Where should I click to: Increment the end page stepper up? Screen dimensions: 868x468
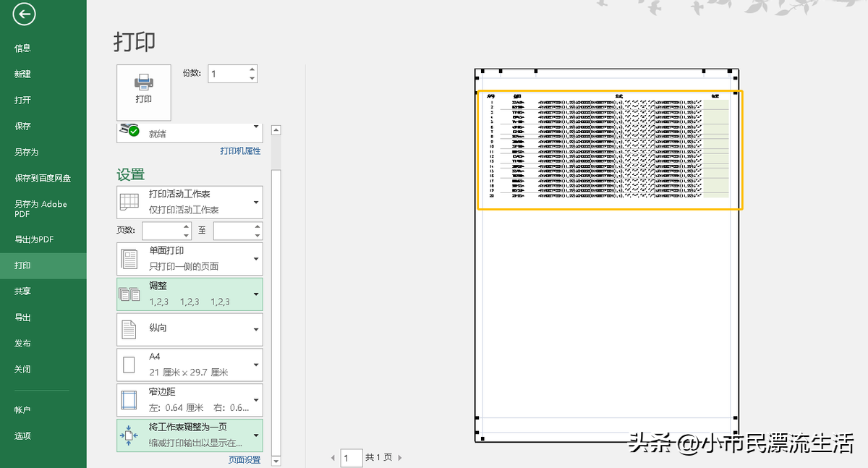pos(258,226)
